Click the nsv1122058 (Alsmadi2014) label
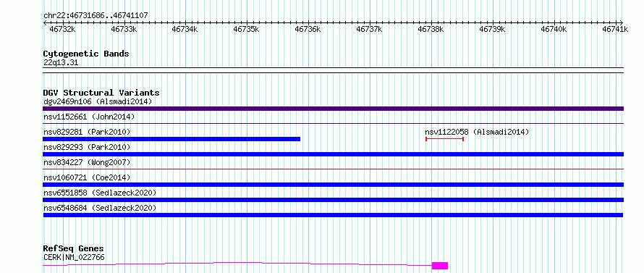The image size is (644, 273). click(x=478, y=132)
